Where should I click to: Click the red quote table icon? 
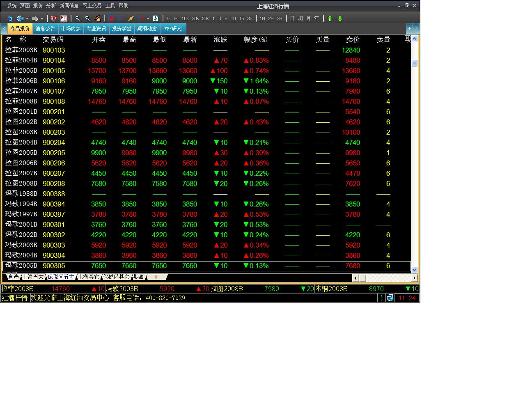click(x=111, y=18)
